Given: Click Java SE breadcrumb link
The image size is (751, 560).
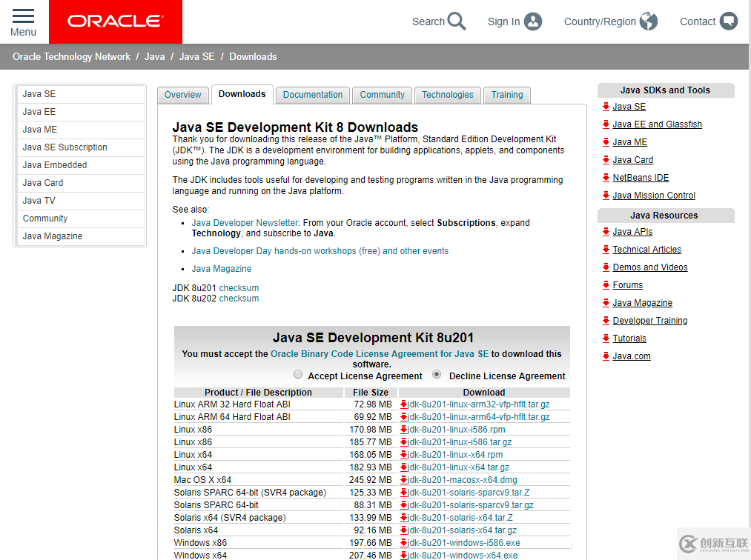Looking at the screenshot, I should pos(197,56).
